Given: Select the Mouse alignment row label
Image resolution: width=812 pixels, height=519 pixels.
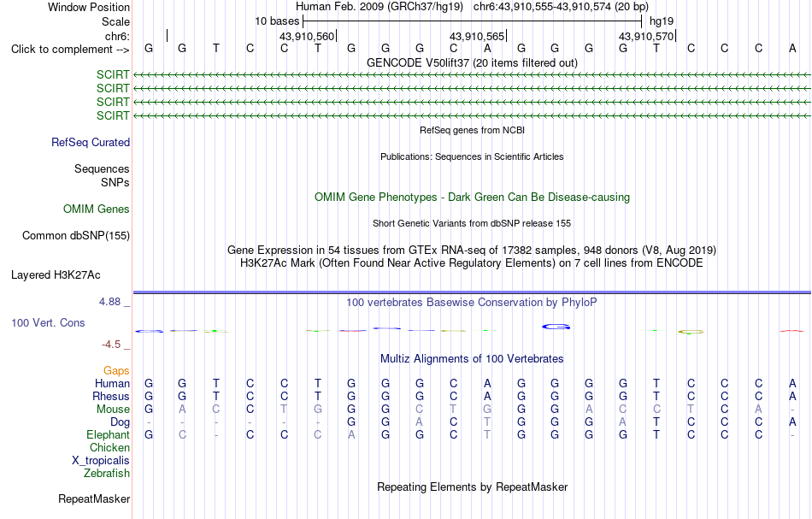Looking at the screenshot, I should pos(113,410).
